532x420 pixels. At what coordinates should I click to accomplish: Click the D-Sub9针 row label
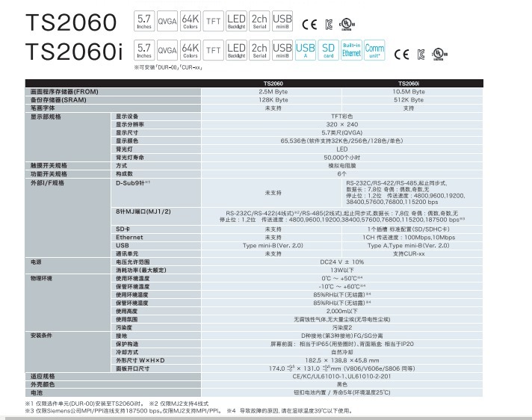coord(133,182)
